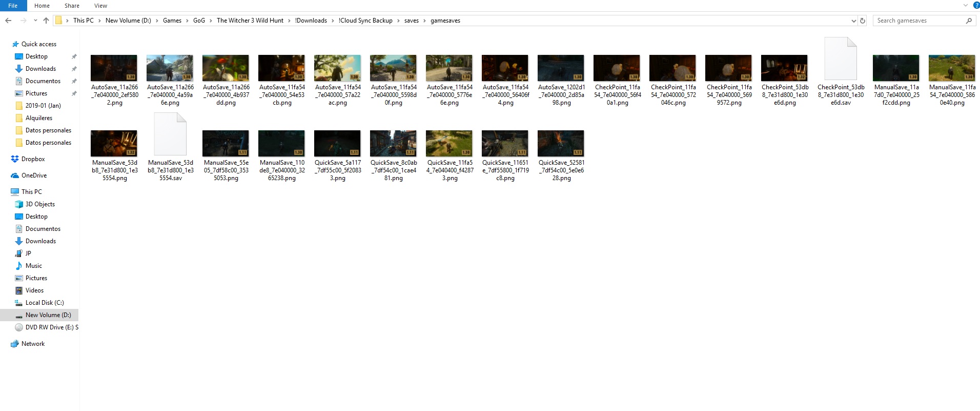Select QuickSave_11fa54_7e040400_f42873.png thumbnail
The image size is (980, 411).
click(449, 143)
